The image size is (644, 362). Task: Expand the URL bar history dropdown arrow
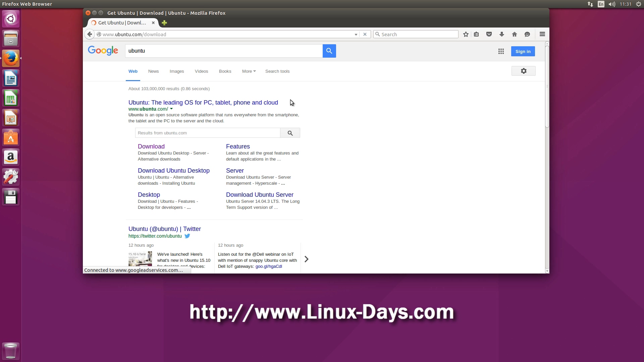[x=356, y=35]
